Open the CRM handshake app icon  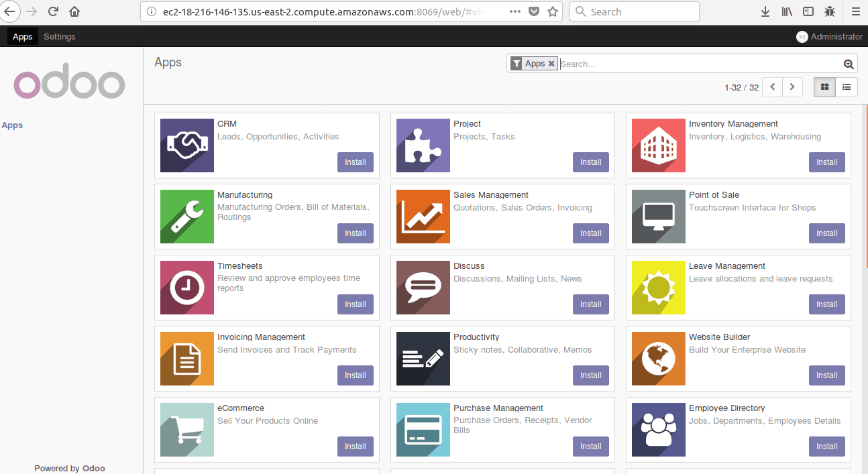pyautogui.click(x=187, y=145)
